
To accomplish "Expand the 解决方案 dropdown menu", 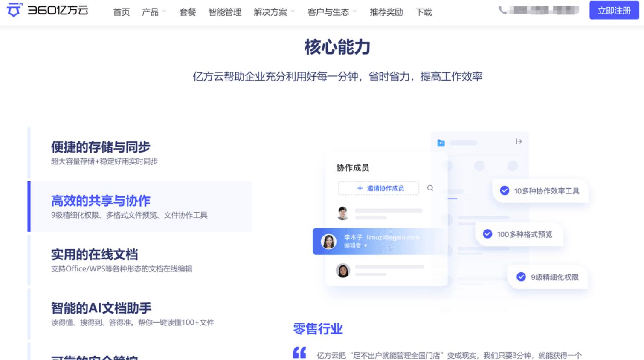I will point(274,12).
